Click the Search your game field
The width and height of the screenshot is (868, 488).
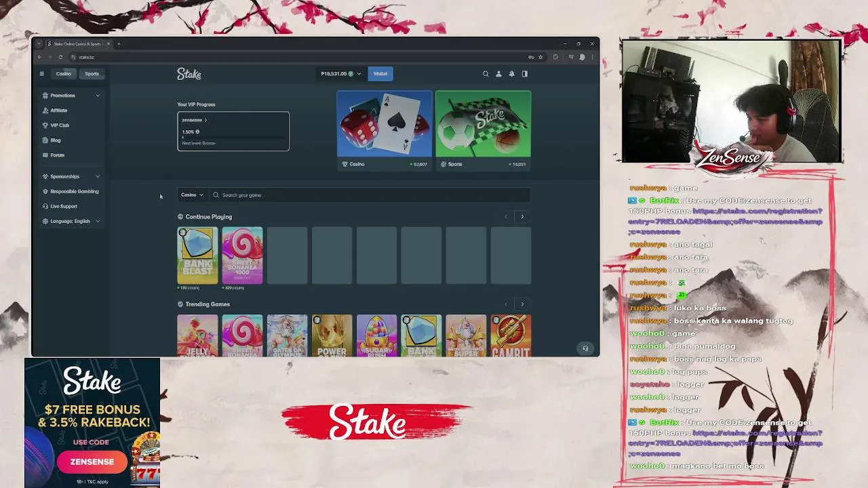370,195
